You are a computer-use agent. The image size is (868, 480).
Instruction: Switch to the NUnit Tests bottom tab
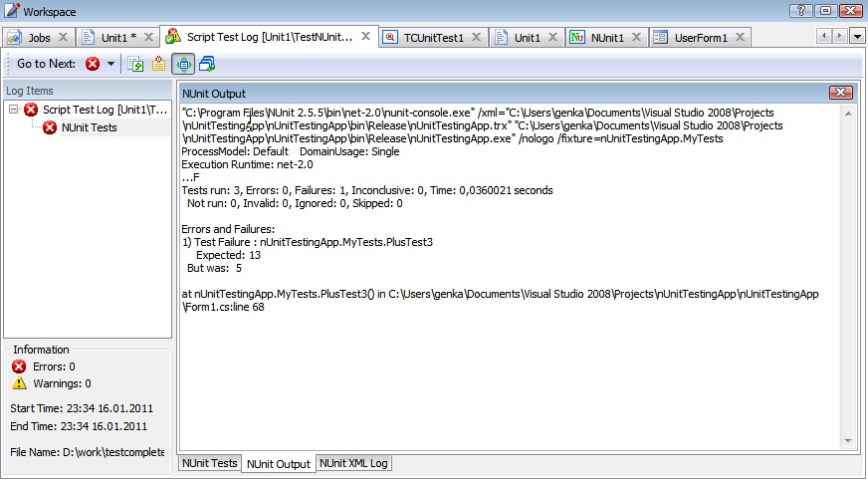tap(209, 463)
